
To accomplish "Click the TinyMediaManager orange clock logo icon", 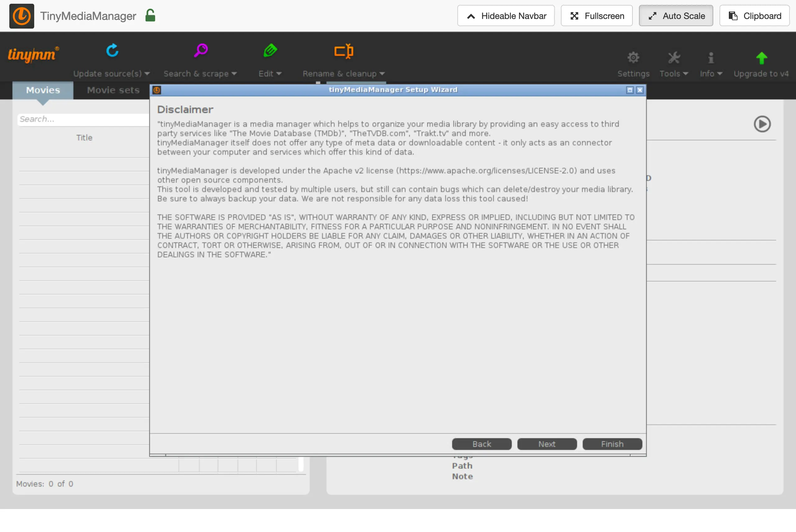I will (21, 16).
